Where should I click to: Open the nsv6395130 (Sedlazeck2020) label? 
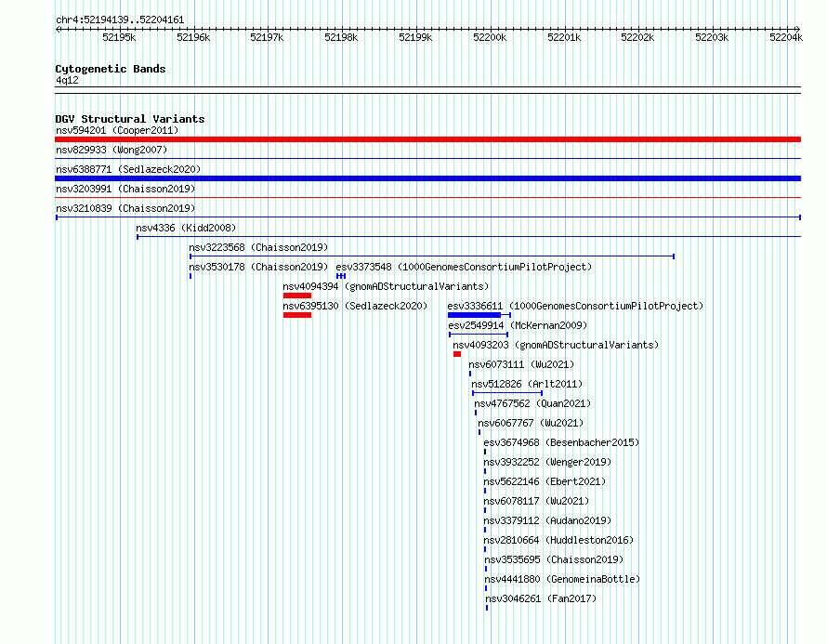355,306
